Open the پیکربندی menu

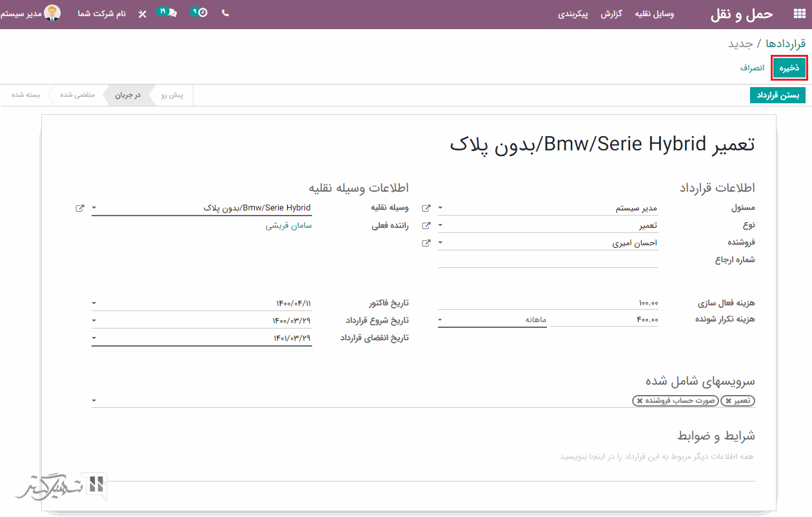point(573,14)
